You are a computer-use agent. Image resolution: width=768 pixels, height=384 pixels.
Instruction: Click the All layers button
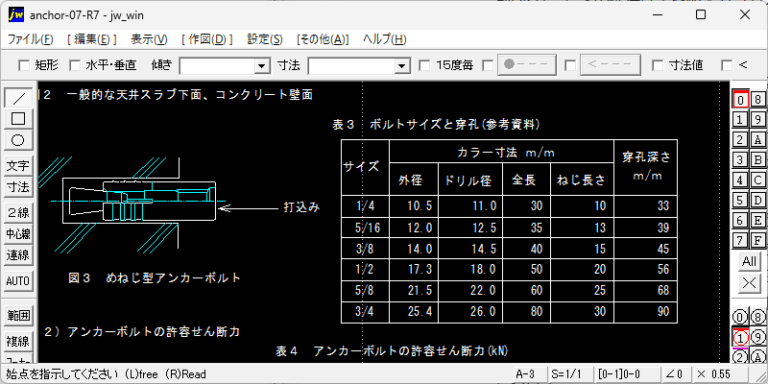749,261
